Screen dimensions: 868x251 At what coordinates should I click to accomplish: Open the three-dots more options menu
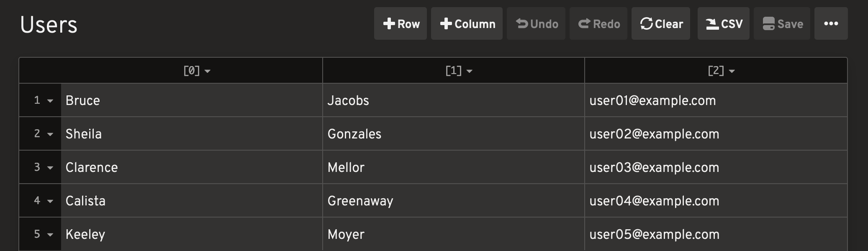(x=831, y=24)
